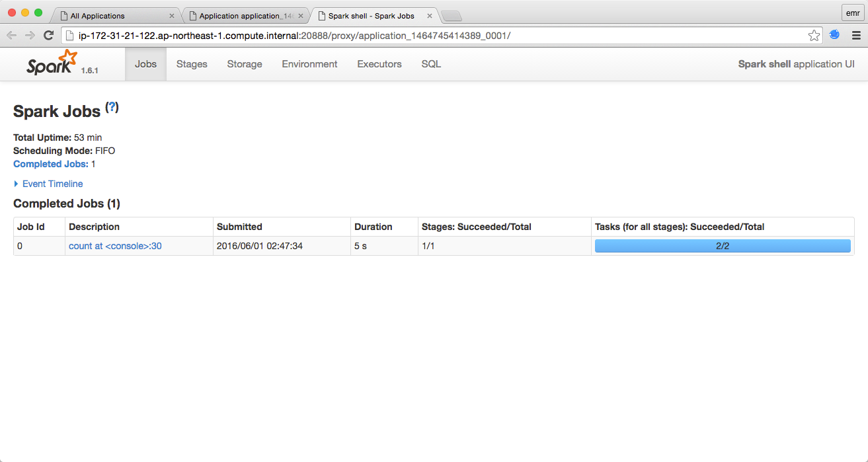Select the SQL navigation item
The height and width of the screenshot is (462, 868).
[x=430, y=64]
